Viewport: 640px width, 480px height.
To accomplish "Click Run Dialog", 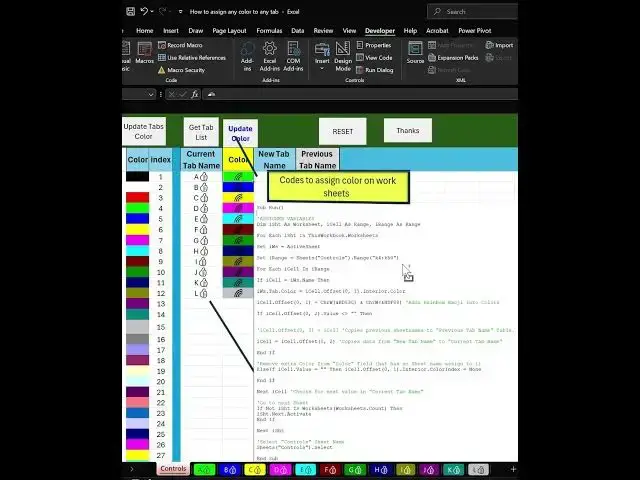I will click(x=374, y=70).
